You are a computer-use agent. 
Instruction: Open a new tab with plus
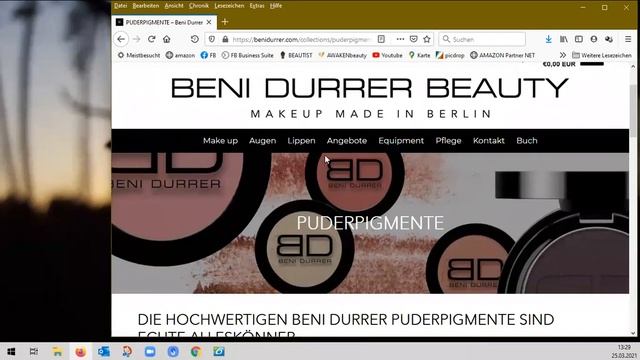[x=225, y=22]
